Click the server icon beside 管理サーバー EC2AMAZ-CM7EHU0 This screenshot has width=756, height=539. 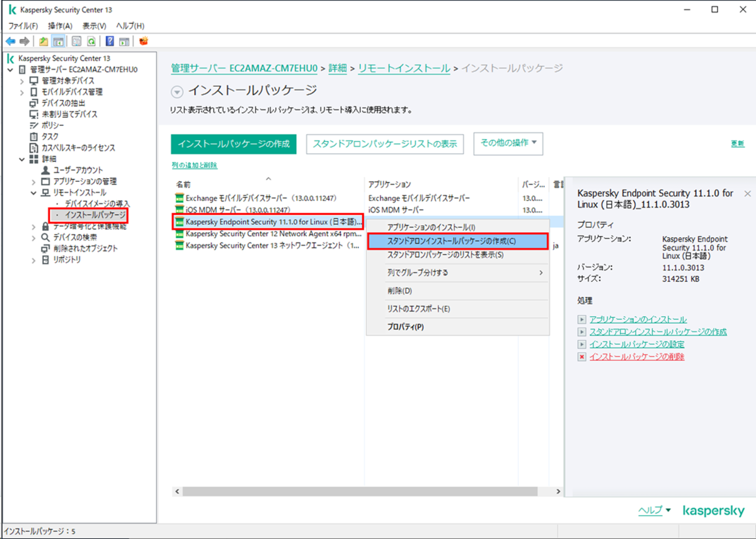[23, 69]
